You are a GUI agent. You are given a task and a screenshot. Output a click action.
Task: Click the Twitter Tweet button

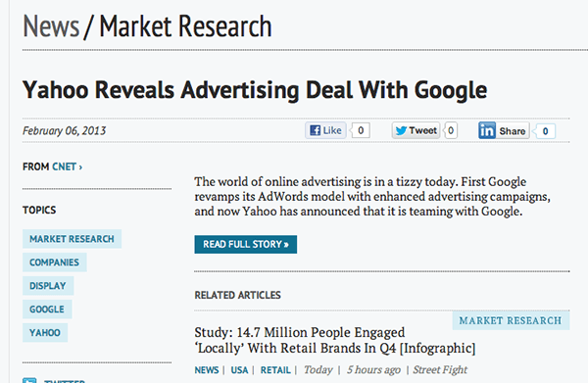(x=416, y=131)
